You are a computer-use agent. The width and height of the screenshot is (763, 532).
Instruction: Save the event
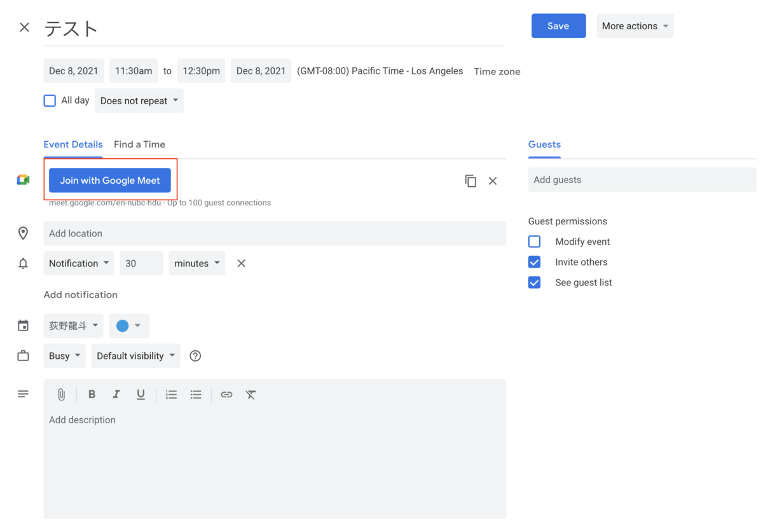(x=558, y=26)
